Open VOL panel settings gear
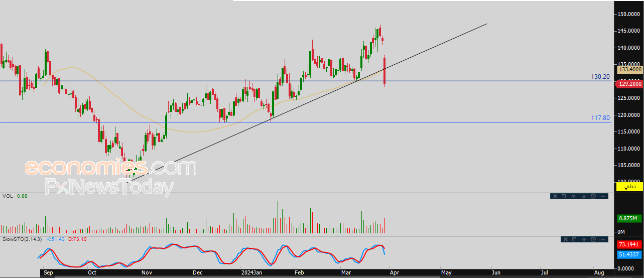The height and width of the screenshot is (278, 644). [593, 196]
